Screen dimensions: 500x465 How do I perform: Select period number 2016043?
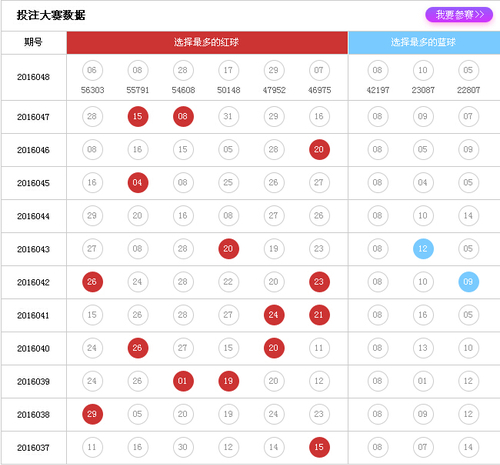pos(33,249)
